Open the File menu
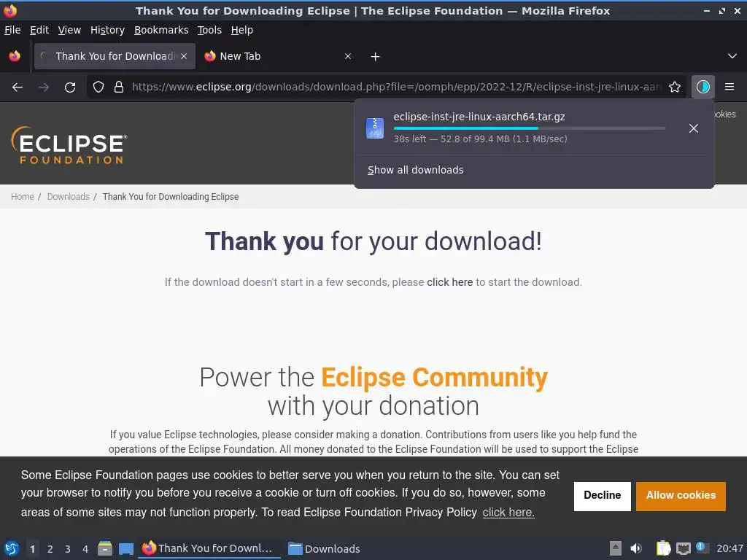This screenshot has height=560, width=747. coord(12,30)
